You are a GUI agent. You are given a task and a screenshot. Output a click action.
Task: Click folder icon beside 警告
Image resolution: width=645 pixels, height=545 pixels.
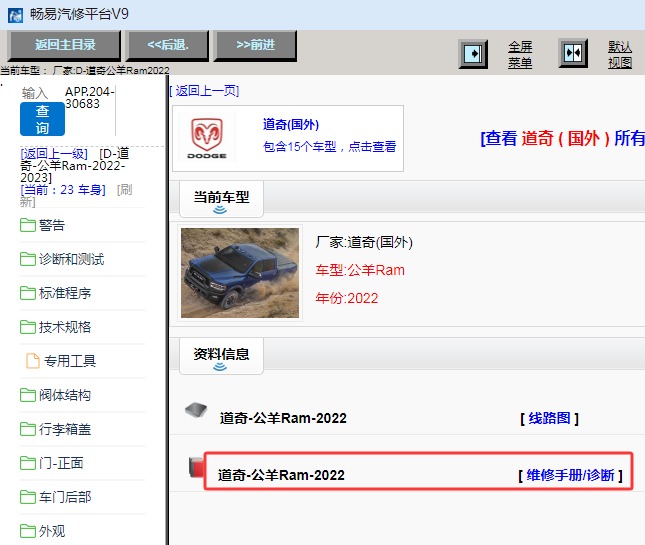pyautogui.click(x=28, y=225)
